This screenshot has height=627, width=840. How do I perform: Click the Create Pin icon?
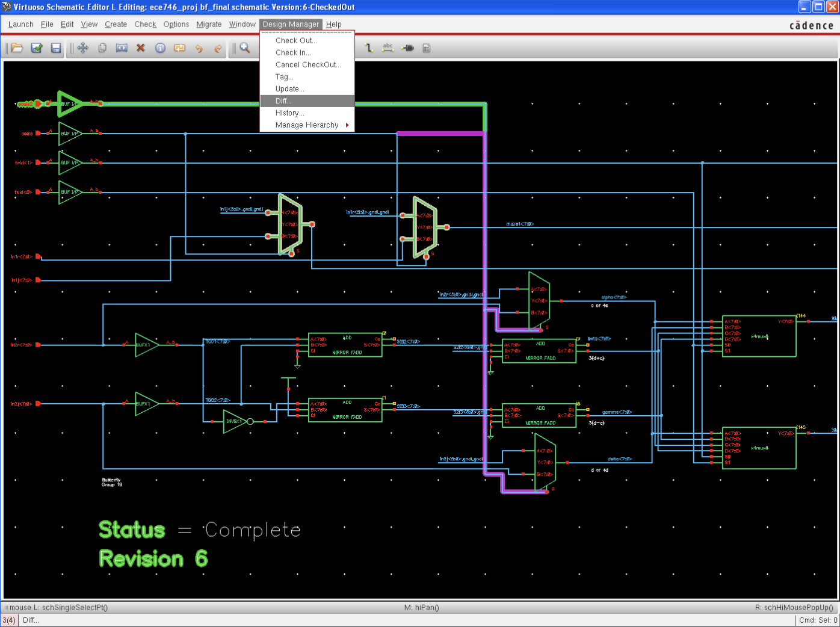pyautogui.click(x=408, y=48)
